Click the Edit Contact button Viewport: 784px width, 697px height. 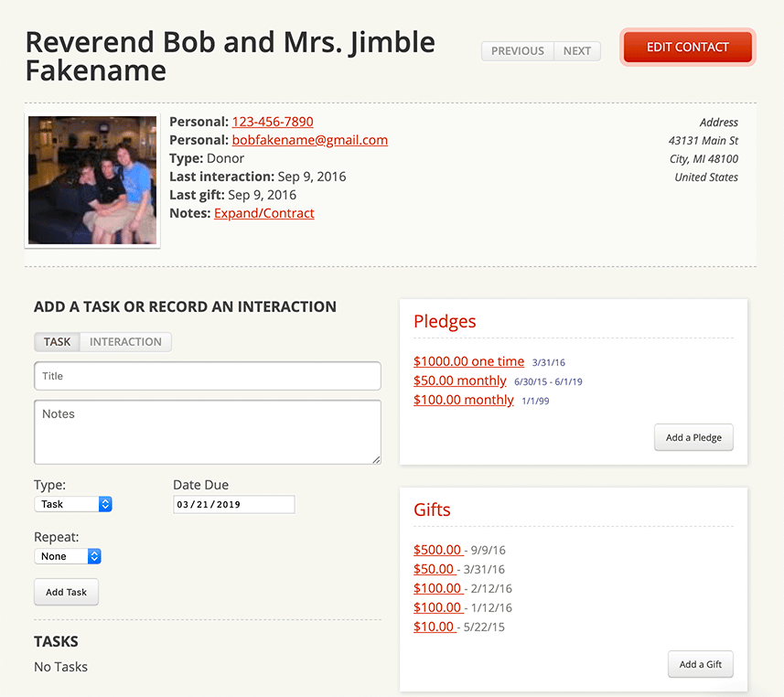687,48
